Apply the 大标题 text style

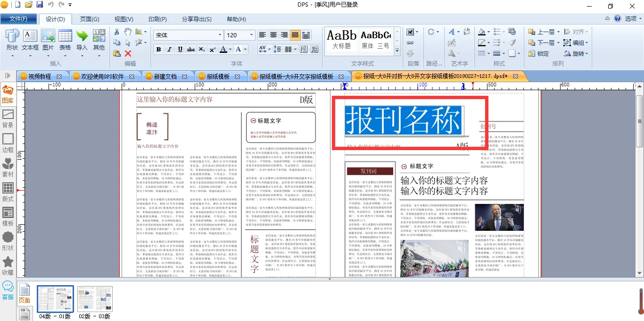[341, 40]
